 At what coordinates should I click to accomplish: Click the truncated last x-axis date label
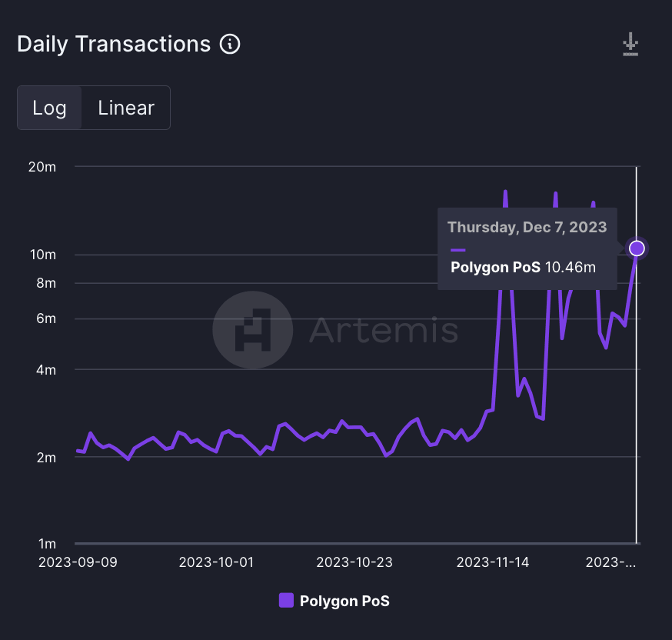coord(611,562)
